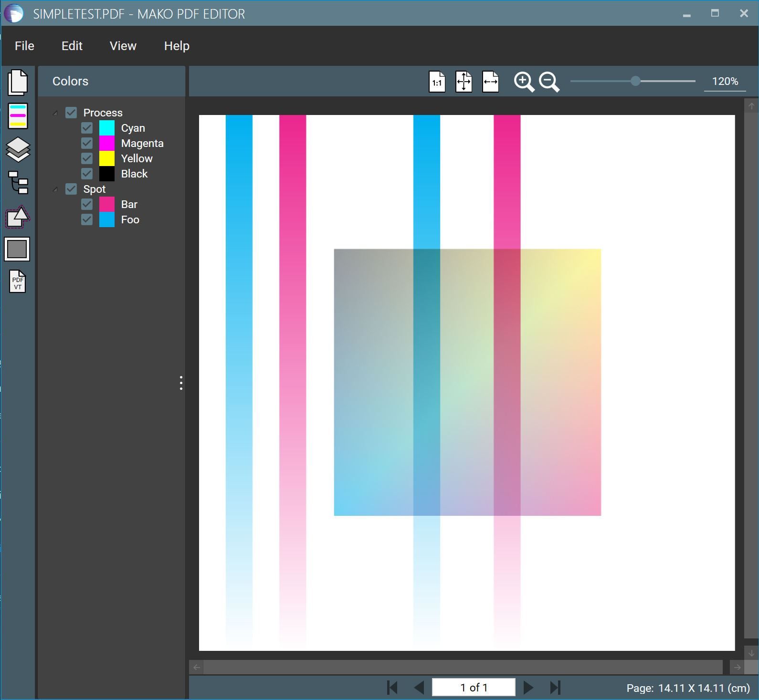Set zoom to actual size 1:1

[x=437, y=82]
